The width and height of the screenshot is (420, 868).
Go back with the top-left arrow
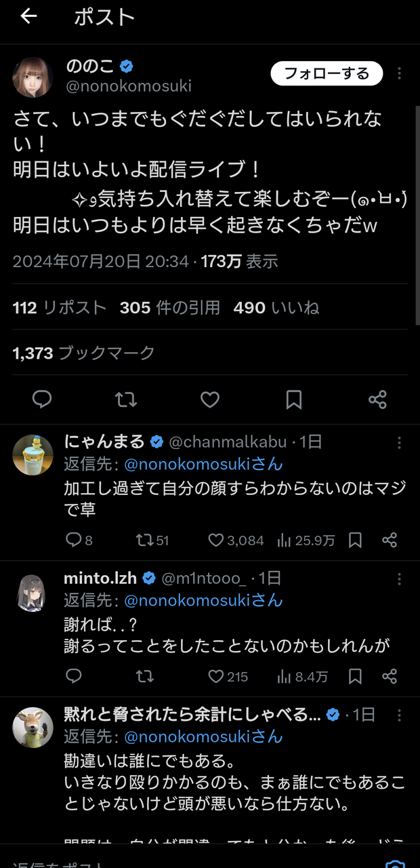pyautogui.click(x=28, y=16)
